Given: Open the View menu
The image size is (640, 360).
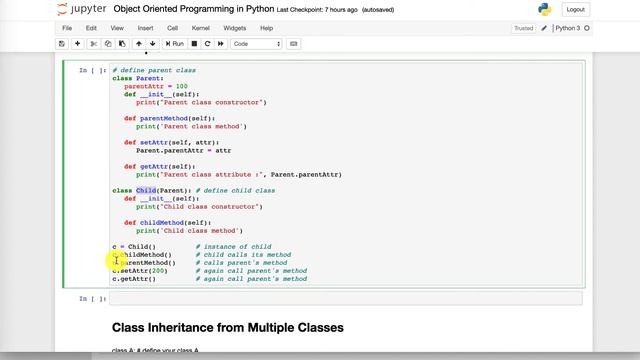Looking at the screenshot, I should pos(117,28).
